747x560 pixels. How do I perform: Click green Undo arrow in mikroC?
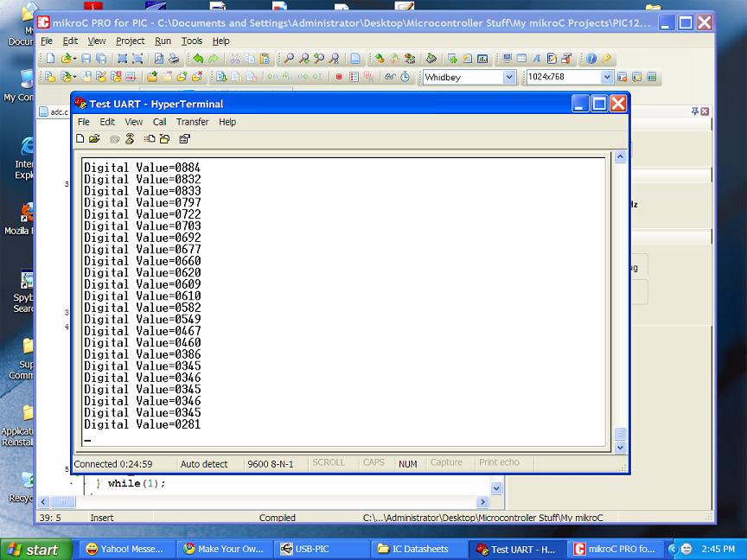[198, 59]
